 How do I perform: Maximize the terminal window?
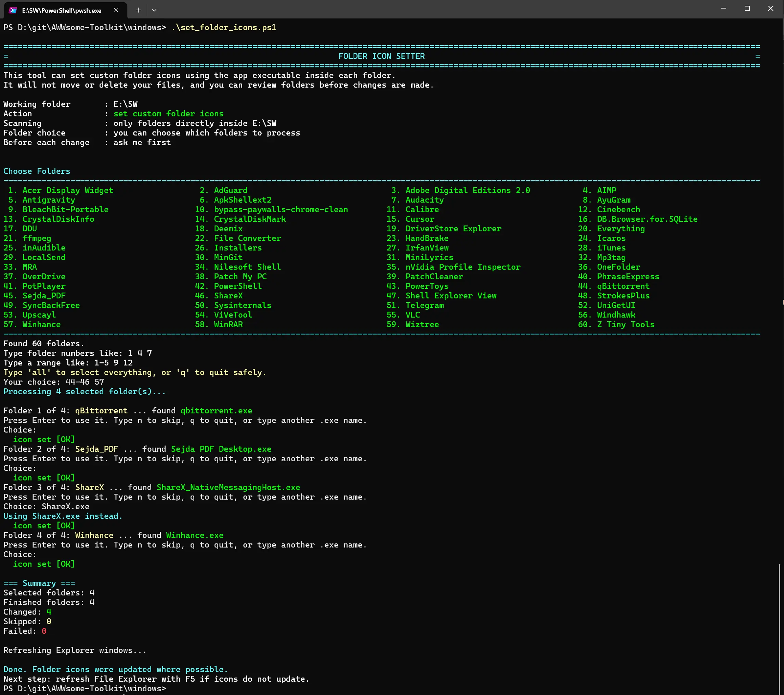pyautogui.click(x=747, y=9)
